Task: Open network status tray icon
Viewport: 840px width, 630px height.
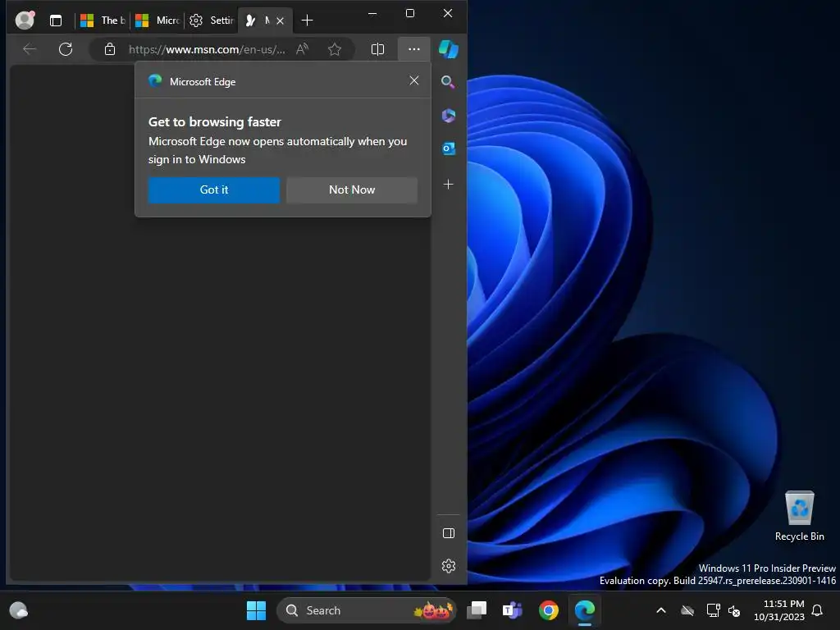Action: (713, 610)
